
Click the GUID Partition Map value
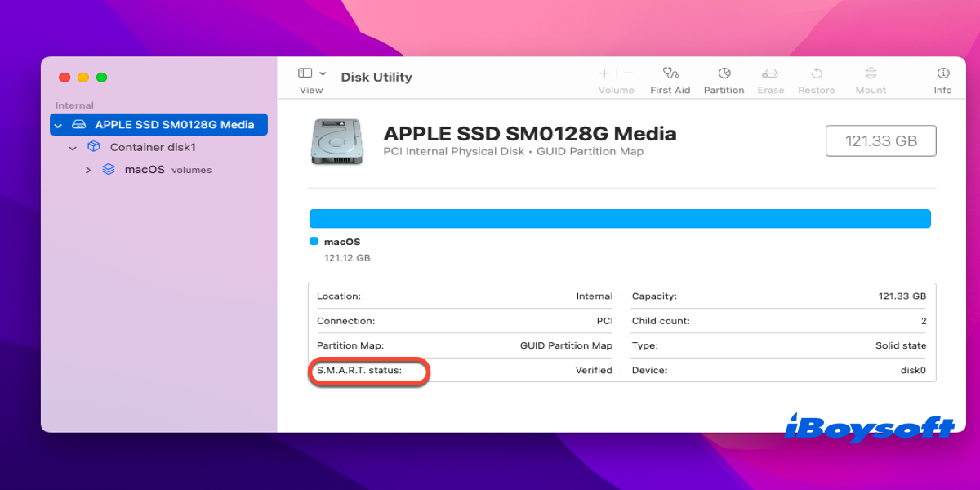pos(566,345)
